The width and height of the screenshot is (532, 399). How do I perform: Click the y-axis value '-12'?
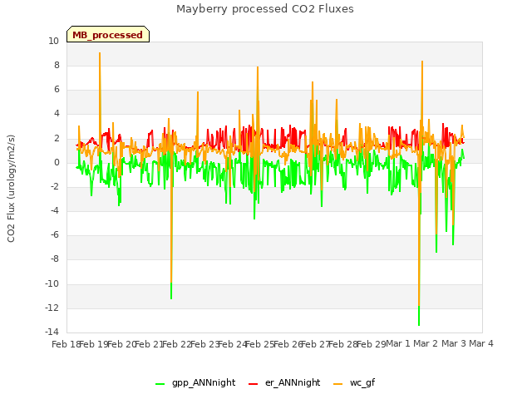(52, 308)
